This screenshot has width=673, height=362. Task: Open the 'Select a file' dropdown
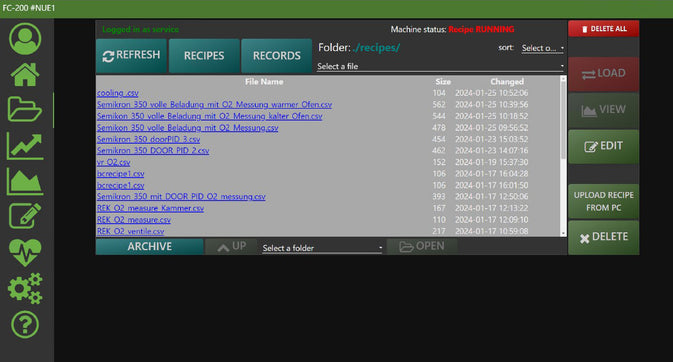[x=440, y=66]
